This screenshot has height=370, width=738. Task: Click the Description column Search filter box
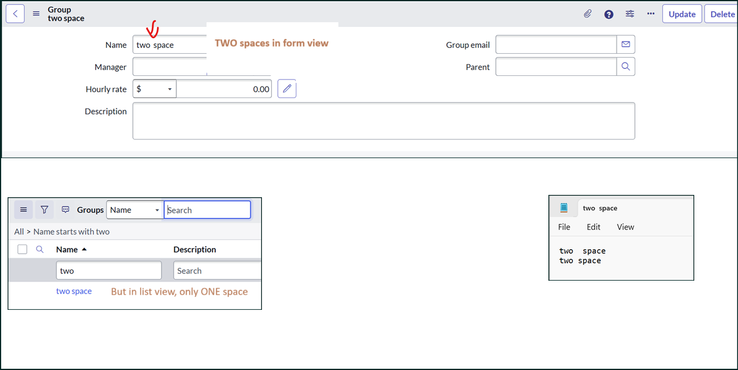click(217, 271)
